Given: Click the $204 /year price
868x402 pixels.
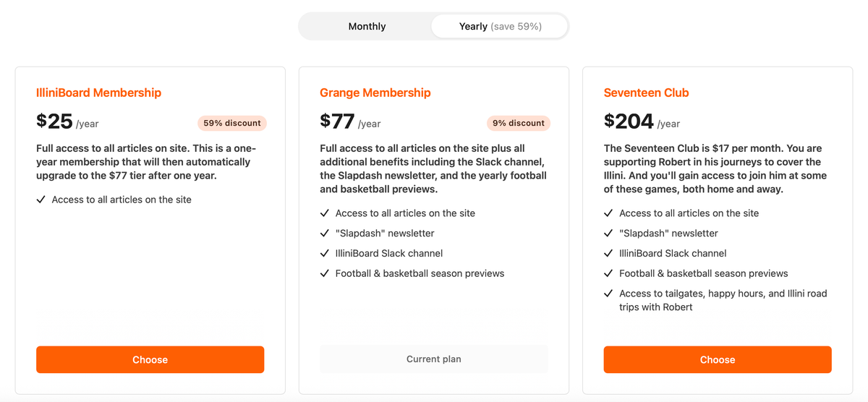Looking at the screenshot, I should (642, 121).
